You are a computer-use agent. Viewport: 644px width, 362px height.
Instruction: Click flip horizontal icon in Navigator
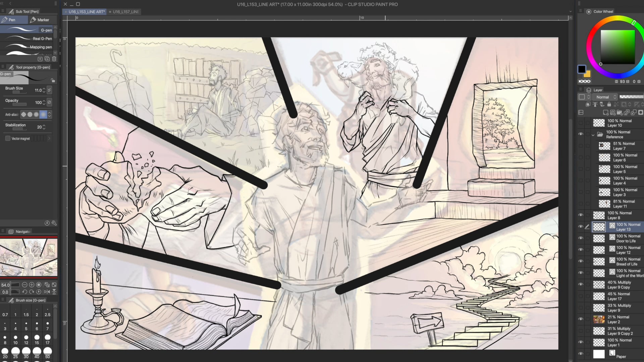[47, 292]
